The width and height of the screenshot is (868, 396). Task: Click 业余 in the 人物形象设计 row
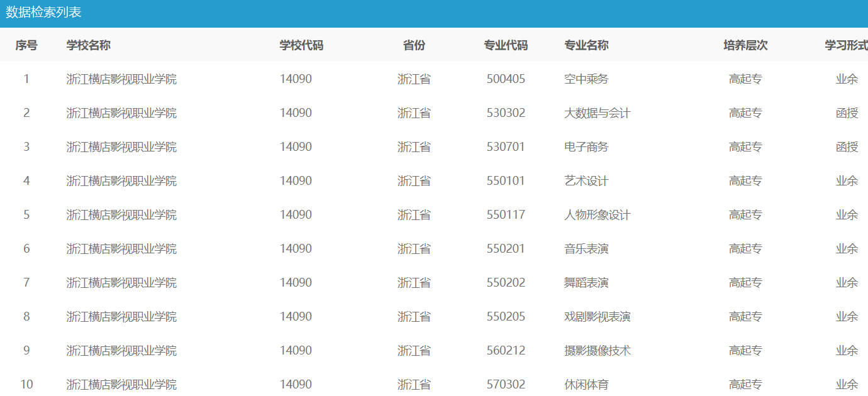[847, 215]
